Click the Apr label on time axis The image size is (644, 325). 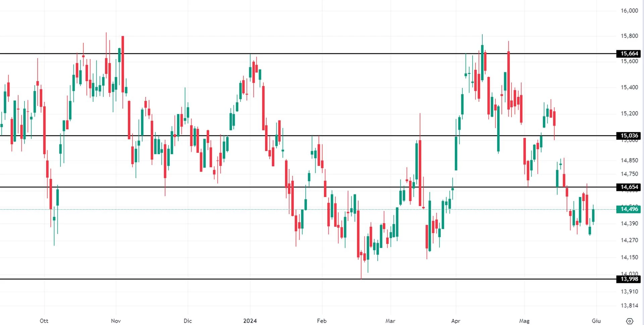(455, 321)
